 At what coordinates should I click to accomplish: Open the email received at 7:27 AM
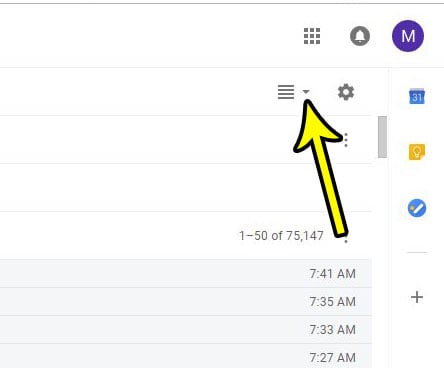pos(186,356)
